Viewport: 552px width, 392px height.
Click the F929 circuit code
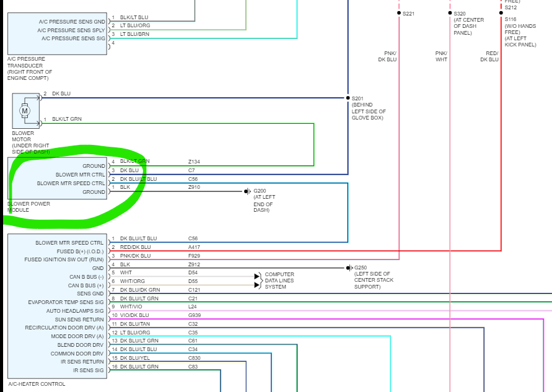coord(194,256)
